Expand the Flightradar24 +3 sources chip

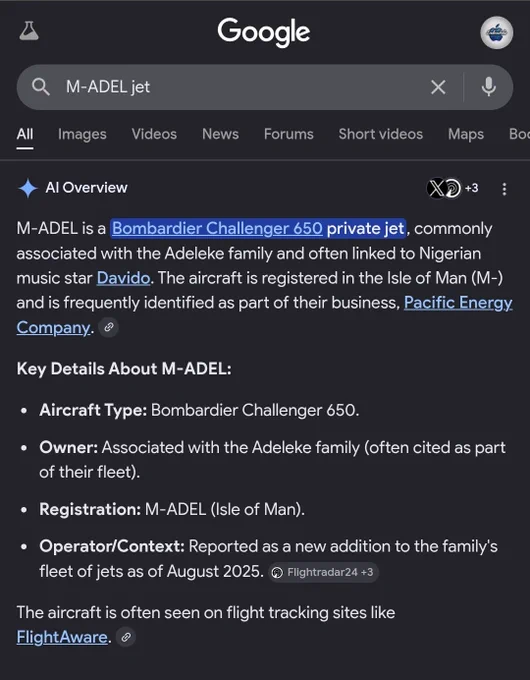tap(323, 572)
